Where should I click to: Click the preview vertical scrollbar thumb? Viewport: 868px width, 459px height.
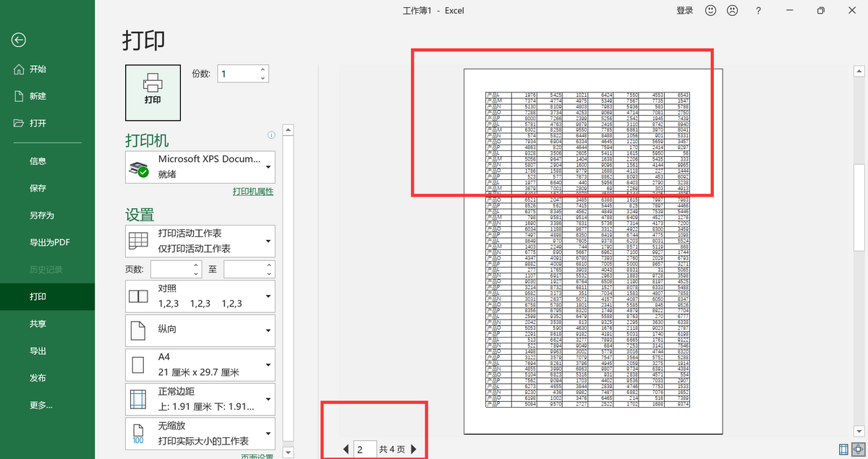[859, 208]
